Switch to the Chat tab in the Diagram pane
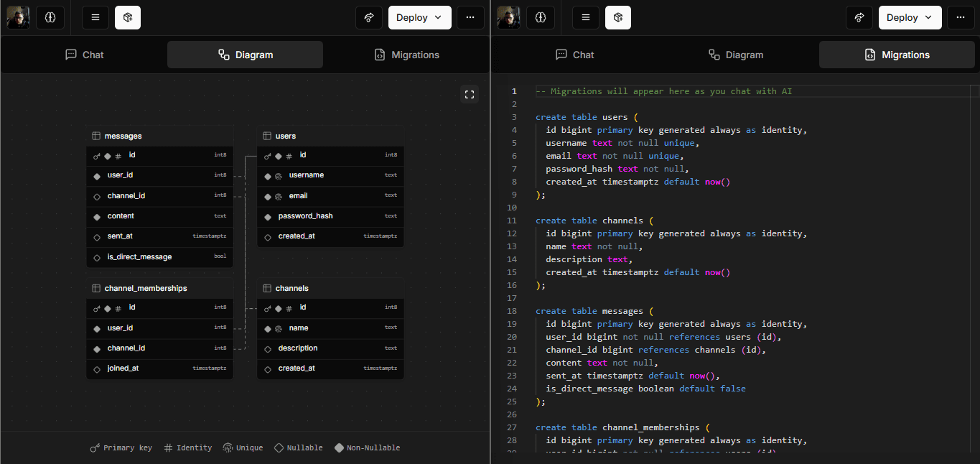This screenshot has height=464, width=980. coord(84,55)
